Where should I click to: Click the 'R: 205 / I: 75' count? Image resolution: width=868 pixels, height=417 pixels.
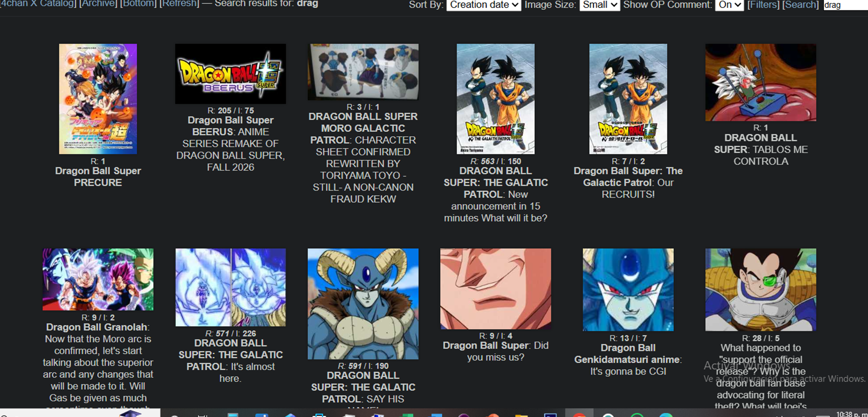coord(230,110)
